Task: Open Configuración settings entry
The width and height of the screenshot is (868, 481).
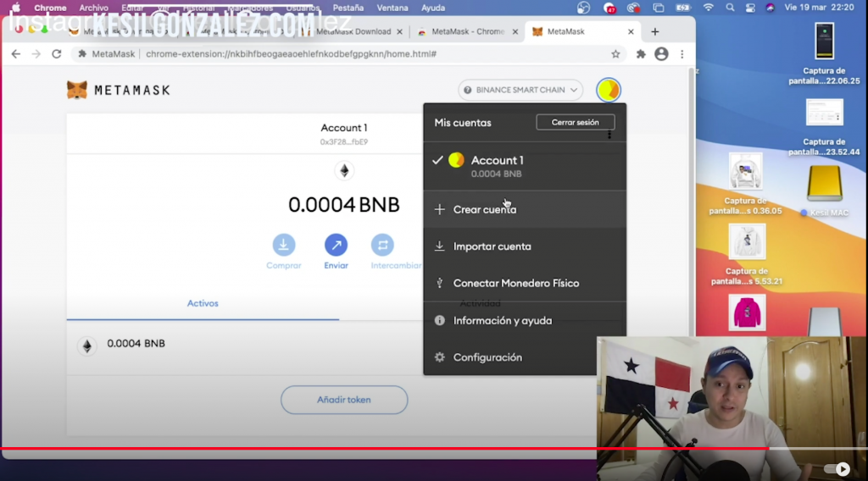Action: pyautogui.click(x=487, y=357)
